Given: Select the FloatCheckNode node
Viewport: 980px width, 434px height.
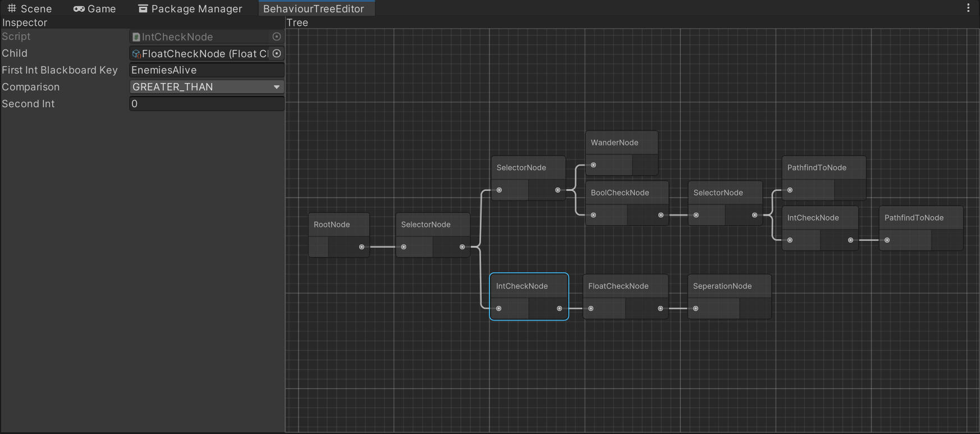Looking at the screenshot, I should point(619,286).
